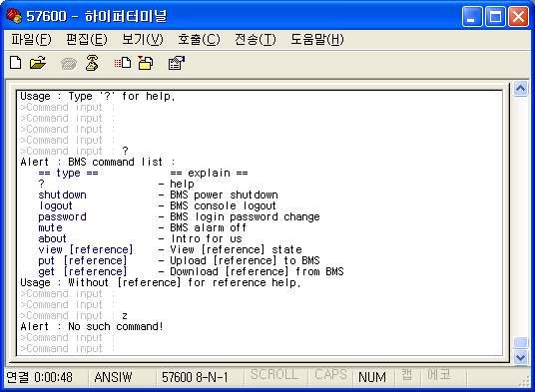The height and width of the screenshot is (392, 535).
Task: Click 'Alert : No such command!' line
Action: point(92,326)
